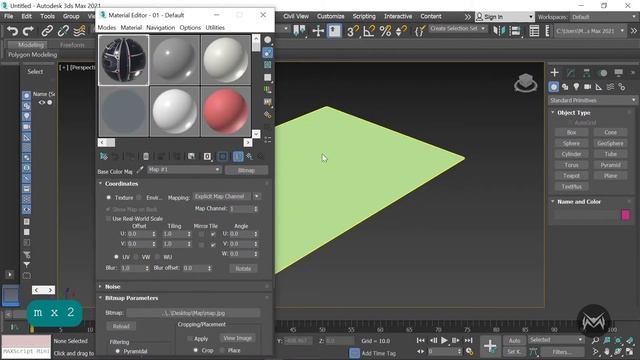
Task: Click the Zoom magnifier viewport control
Action: [x=596, y=340]
